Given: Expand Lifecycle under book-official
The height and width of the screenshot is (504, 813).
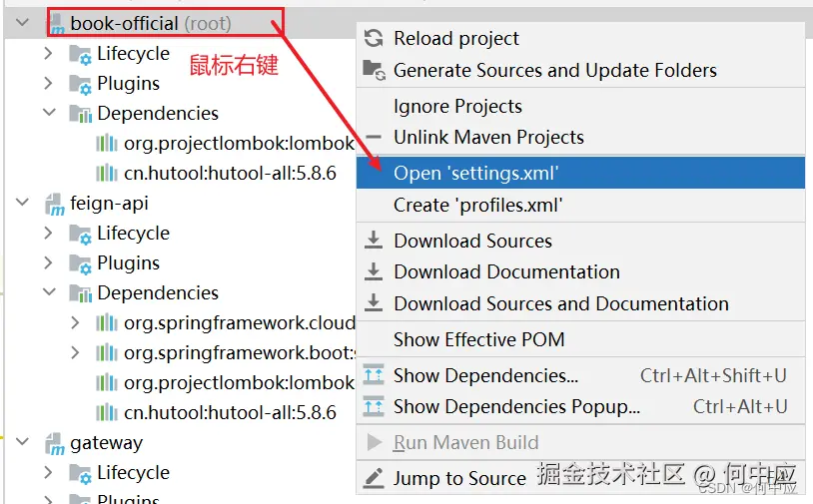Looking at the screenshot, I should click(x=48, y=53).
